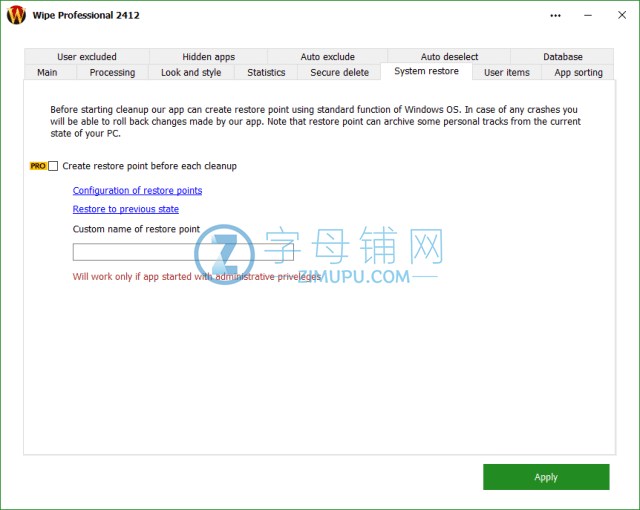Click the 'Custom name of restore point' label
Viewport: 640px width, 510px height.
point(136,229)
